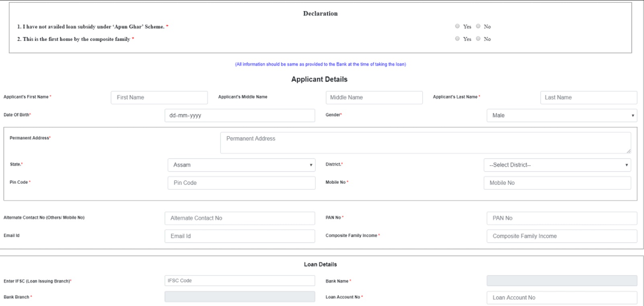Click the First Name input field
644x306 pixels.
[159, 98]
